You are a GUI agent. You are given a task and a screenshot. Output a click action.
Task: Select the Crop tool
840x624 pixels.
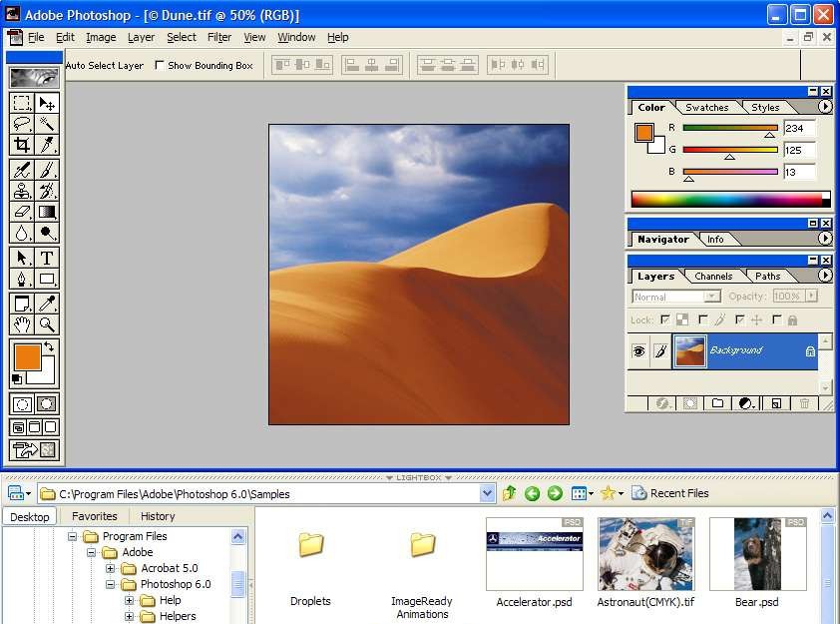pyautogui.click(x=22, y=146)
